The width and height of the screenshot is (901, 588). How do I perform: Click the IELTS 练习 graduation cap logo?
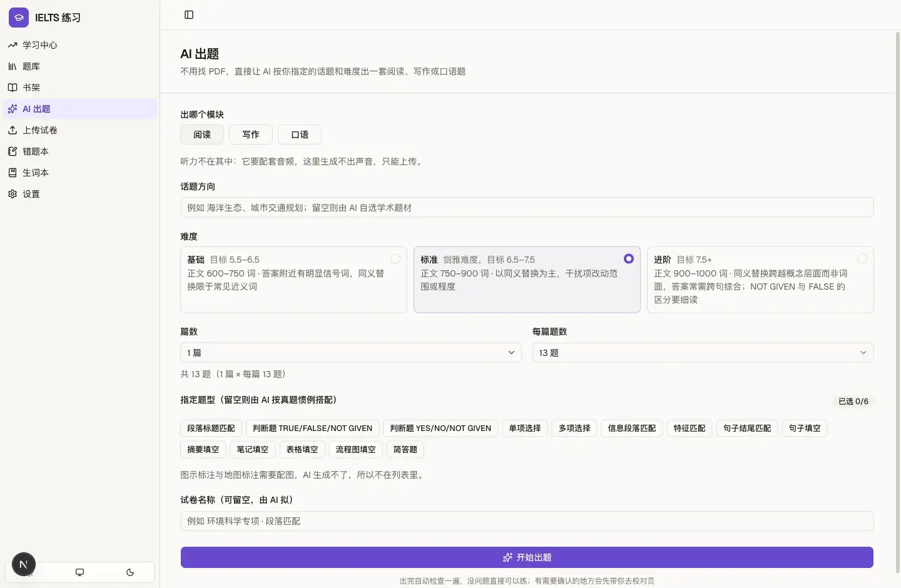[19, 18]
